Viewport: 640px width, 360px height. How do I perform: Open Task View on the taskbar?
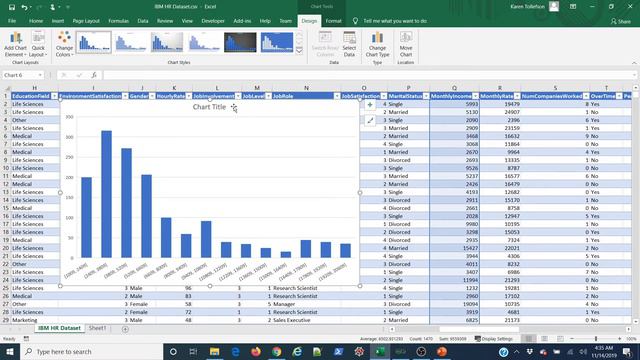[193, 351]
